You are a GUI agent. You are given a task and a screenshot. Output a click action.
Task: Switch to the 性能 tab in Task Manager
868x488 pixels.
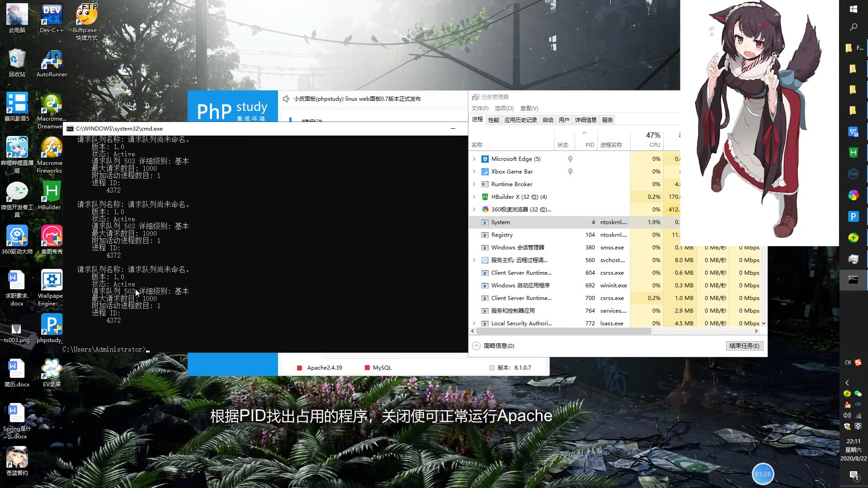[494, 120]
